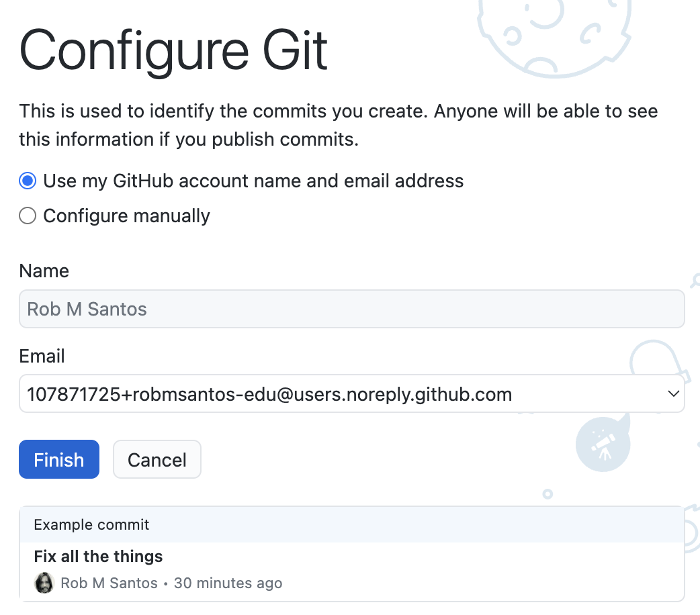
Task: Click the 'Configure manually' label text
Action: point(126,216)
